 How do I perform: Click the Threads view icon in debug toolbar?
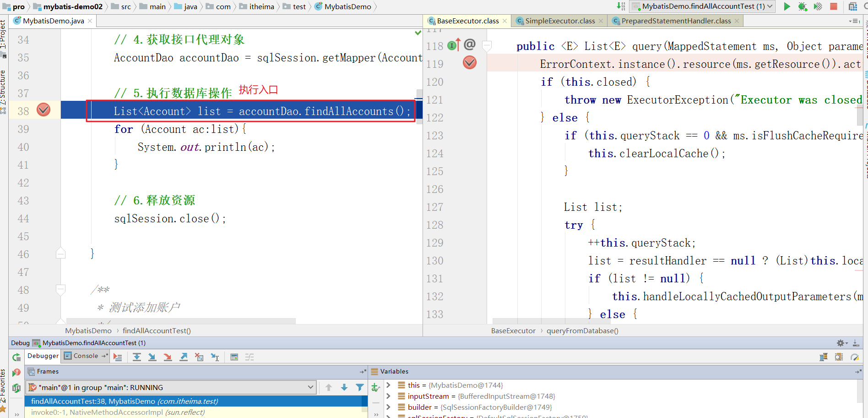tap(823, 357)
